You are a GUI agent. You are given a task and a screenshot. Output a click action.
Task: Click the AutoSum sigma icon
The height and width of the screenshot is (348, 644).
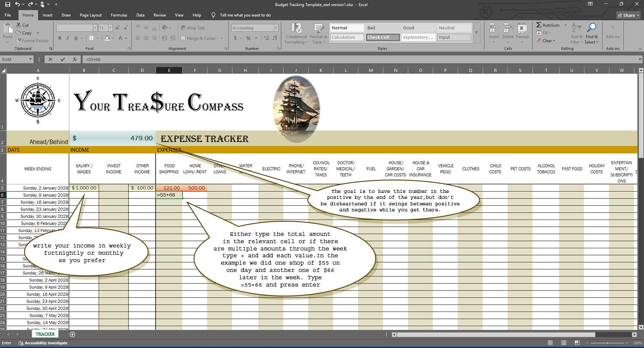[x=539, y=25]
